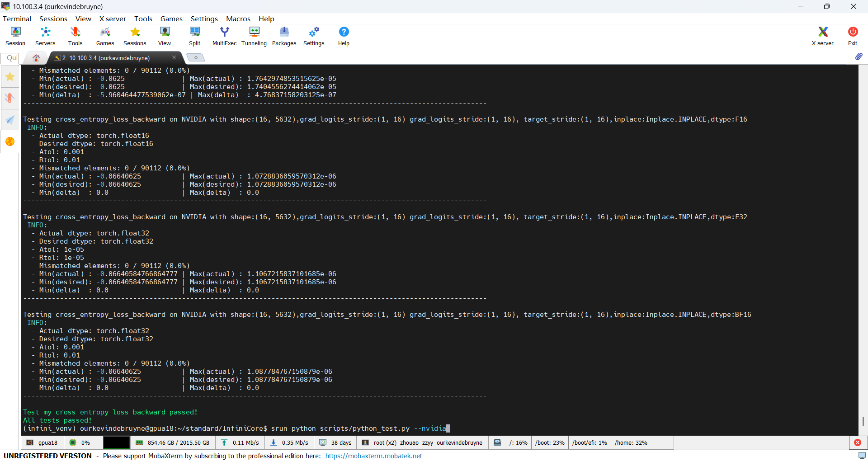Open the Packages toolbar icon
Screen dimensions: 868x461
[284, 36]
